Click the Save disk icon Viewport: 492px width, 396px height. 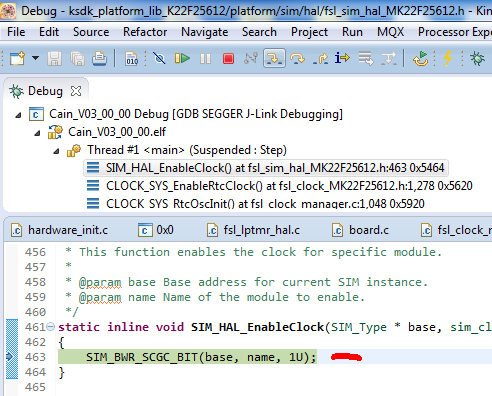pos(54,59)
